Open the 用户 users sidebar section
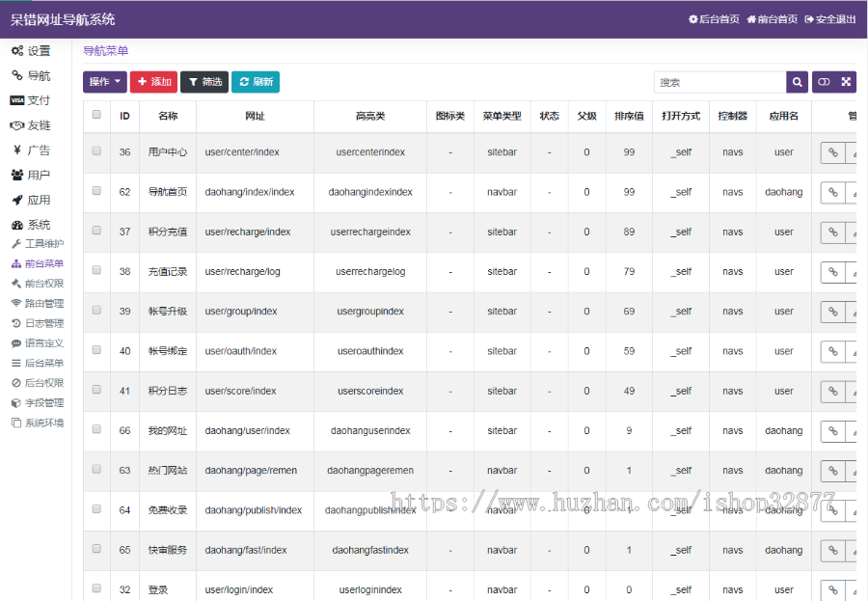Screen dimensions: 868x601 (x=31, y=175)
